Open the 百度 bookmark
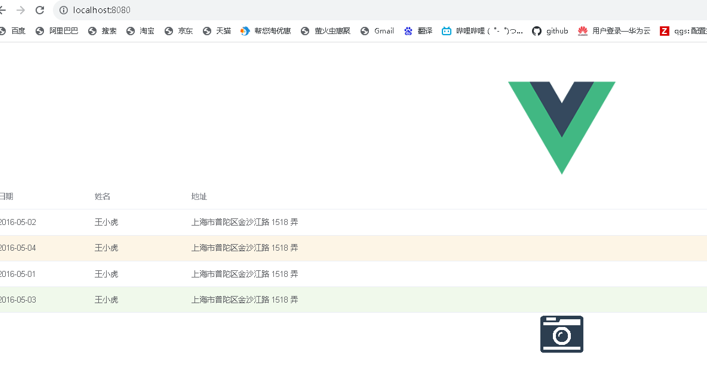This screenshot has width=707, height=371. coord(13,31)
